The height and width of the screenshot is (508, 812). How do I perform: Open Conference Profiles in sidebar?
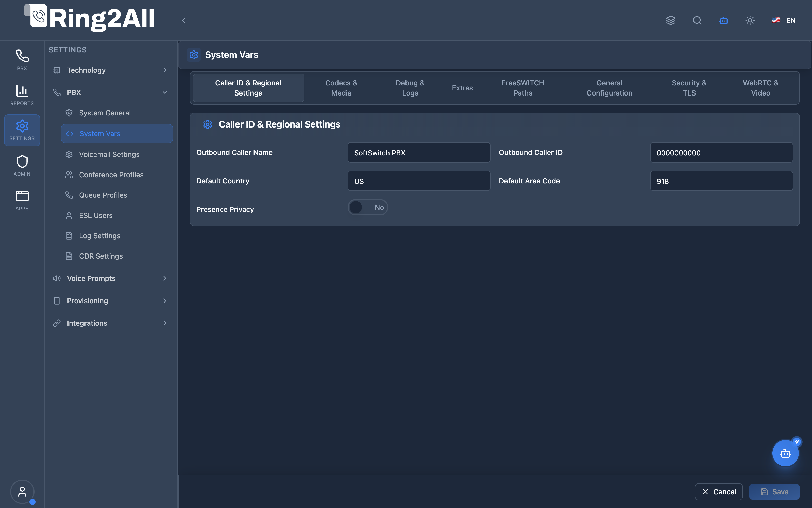pyautogui.click(x=117, y=175)
